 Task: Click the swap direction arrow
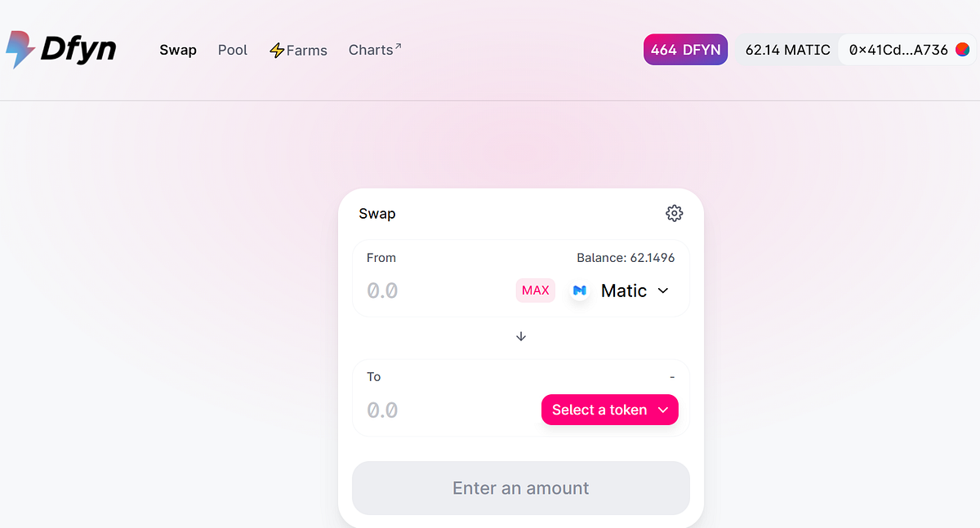click(521, 336)
